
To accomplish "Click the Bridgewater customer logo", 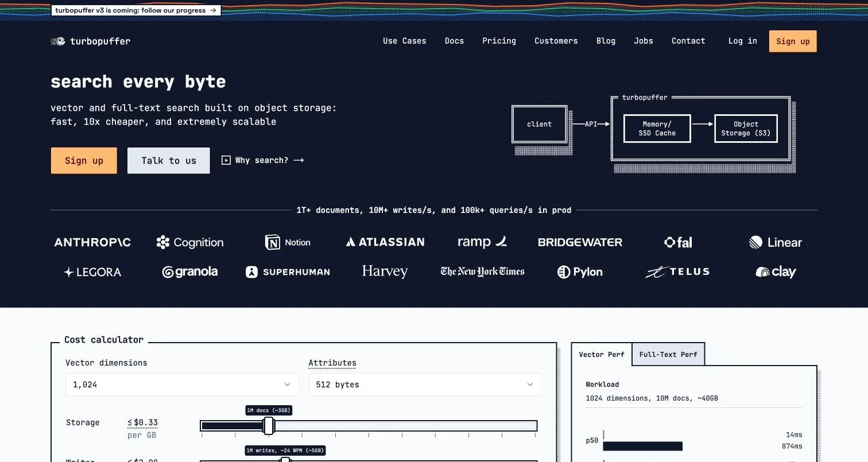I will (580, 242).
